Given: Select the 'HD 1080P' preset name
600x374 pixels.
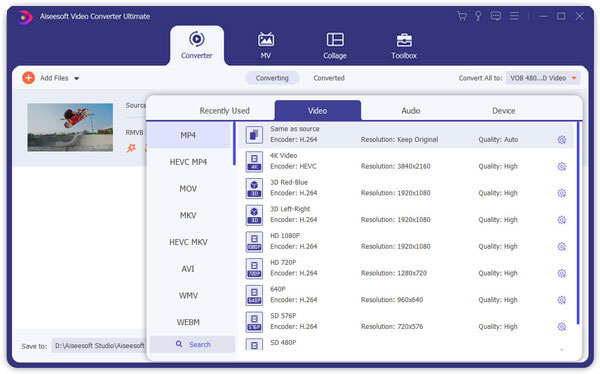Looking at the screenshot, I should [285, 235].
